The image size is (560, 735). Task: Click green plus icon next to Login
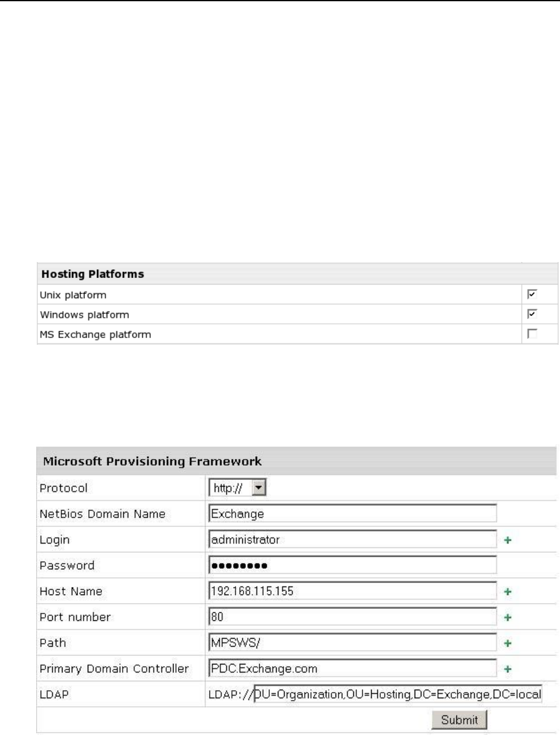[507, 541]
